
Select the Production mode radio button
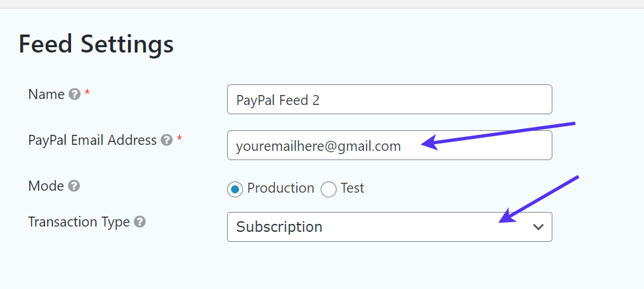pyautogui.click(x=235, y=189)
